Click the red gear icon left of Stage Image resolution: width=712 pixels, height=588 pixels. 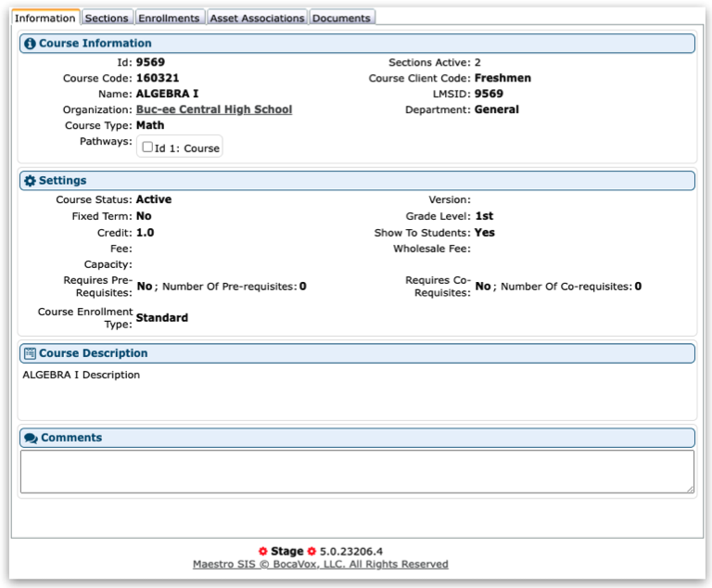pos(263,551)
